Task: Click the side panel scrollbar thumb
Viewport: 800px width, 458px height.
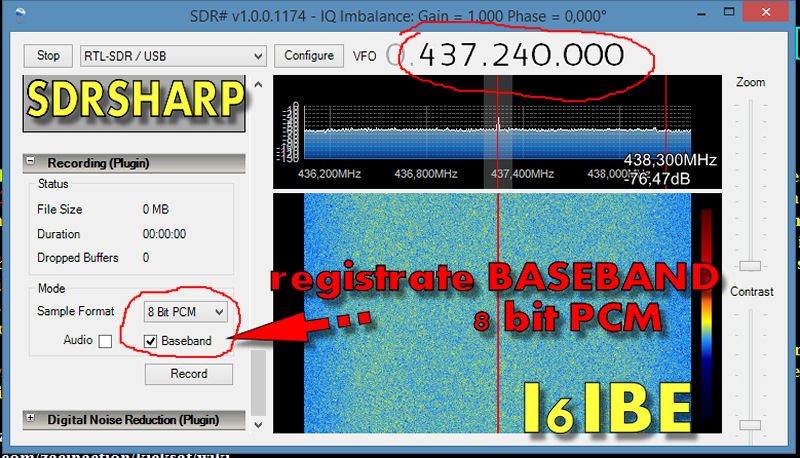Action: pyautogui.click(x=259, y=382)
